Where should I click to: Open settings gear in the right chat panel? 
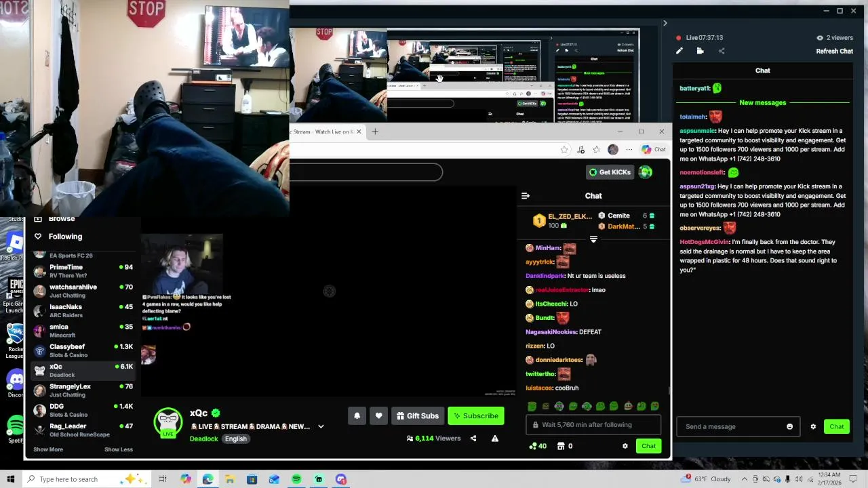point(813,427)
